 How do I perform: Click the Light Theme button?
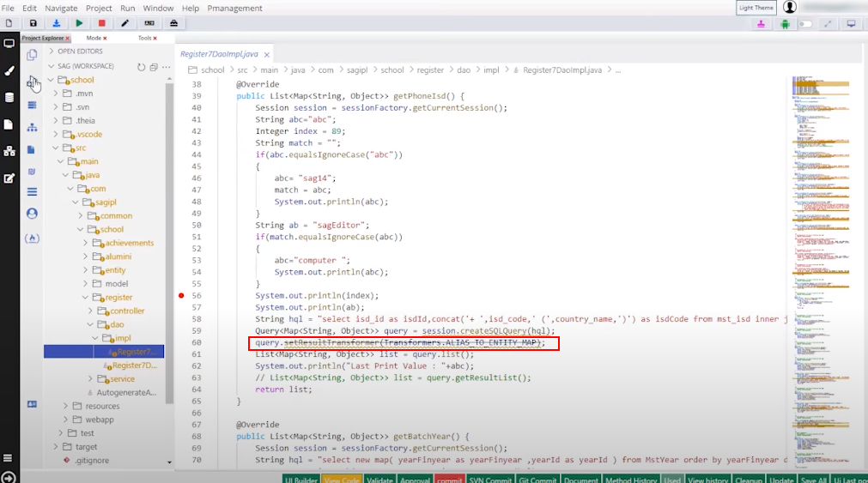756,8
